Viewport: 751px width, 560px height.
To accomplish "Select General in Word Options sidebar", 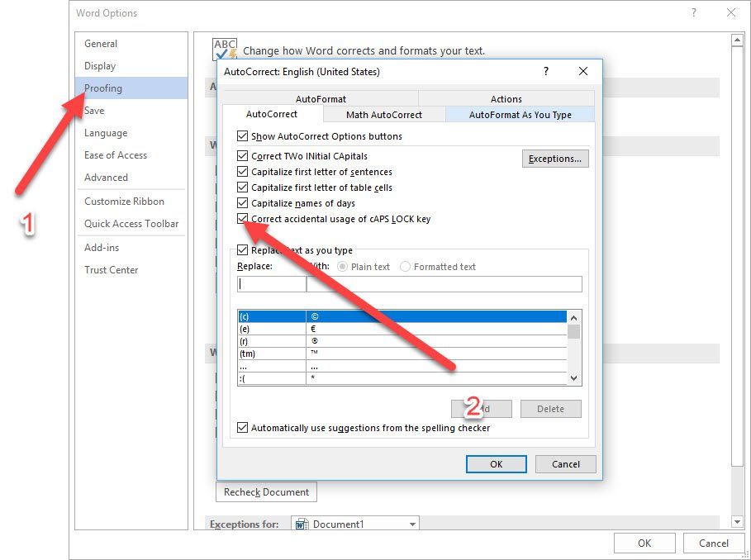I will (x=131, y=44).
